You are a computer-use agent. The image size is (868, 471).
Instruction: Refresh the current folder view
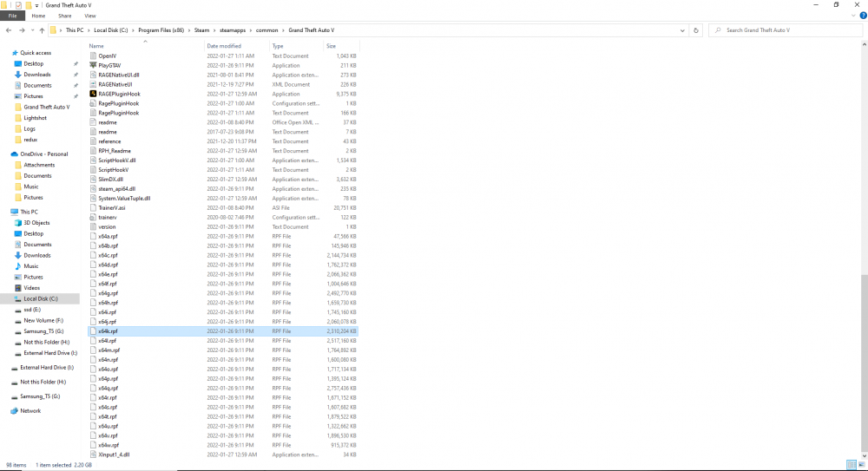coord(696,30)
